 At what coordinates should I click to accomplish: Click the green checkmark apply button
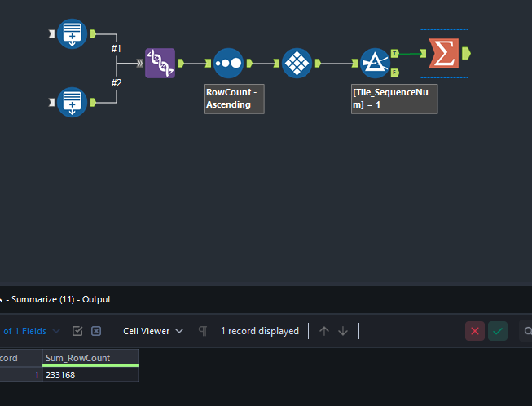pyautogui.click(x=498, y=331)
